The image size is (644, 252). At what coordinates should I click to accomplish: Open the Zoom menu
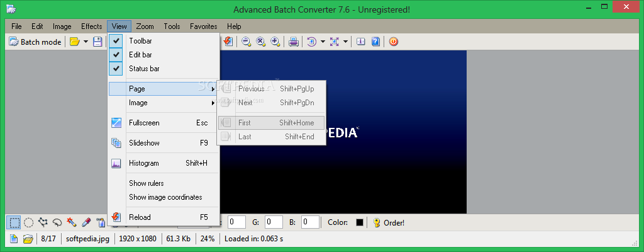click(x=145, y=26)
